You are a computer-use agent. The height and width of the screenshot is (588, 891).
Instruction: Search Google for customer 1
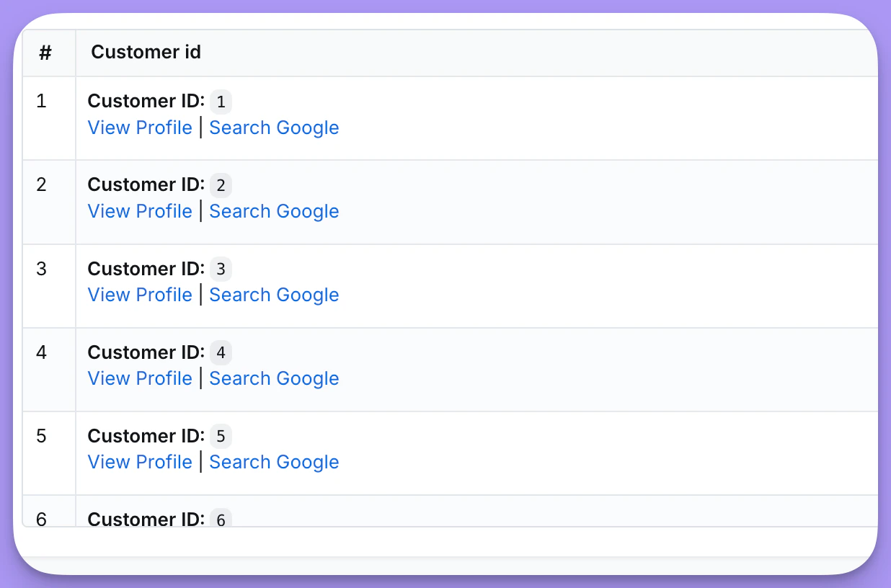point(274,128)
